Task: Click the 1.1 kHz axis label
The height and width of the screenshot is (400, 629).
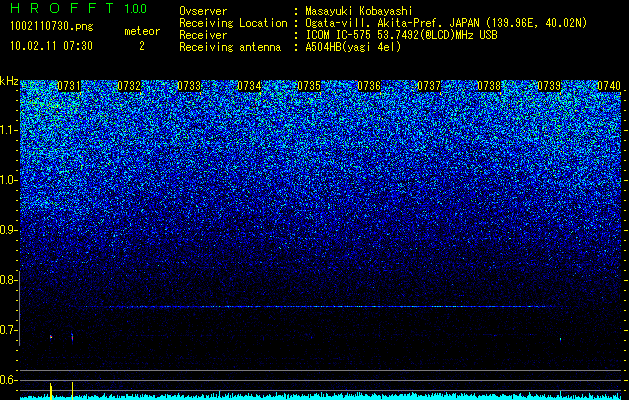Action: (x=8, y=130)
